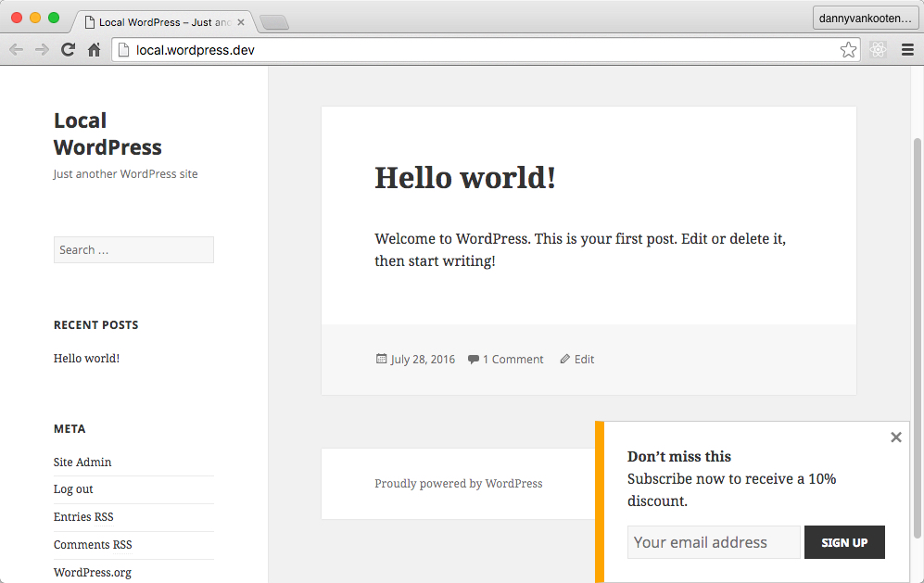Bookmark page with star icon

(848, 50)
